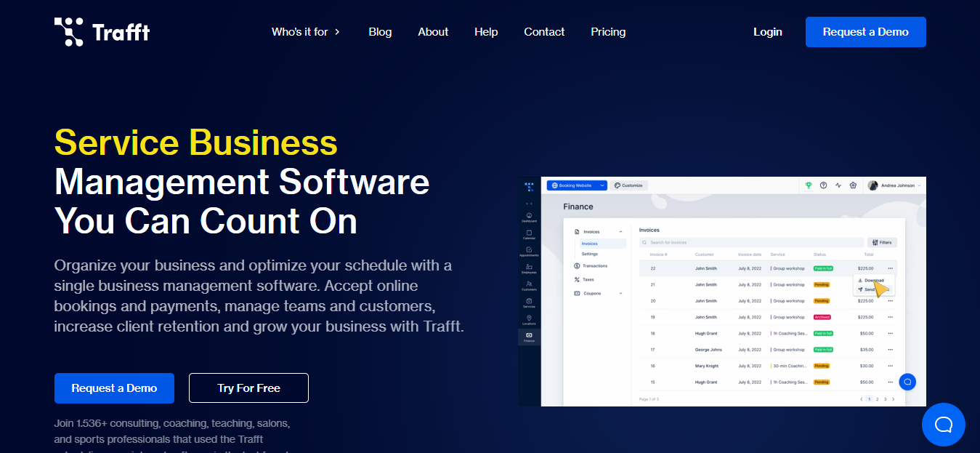This screenshot has width=980, height=453.
Task: Collapse the Invoices section in the Finance panel
Action: pos(620,232)
